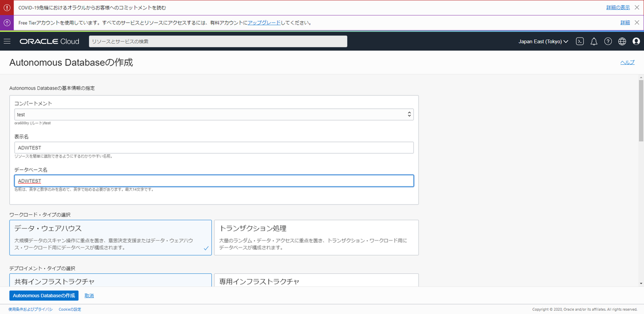Click the Oracle Cloud logo
This screenshot has width=644, height=314.
tap(49, 41)
